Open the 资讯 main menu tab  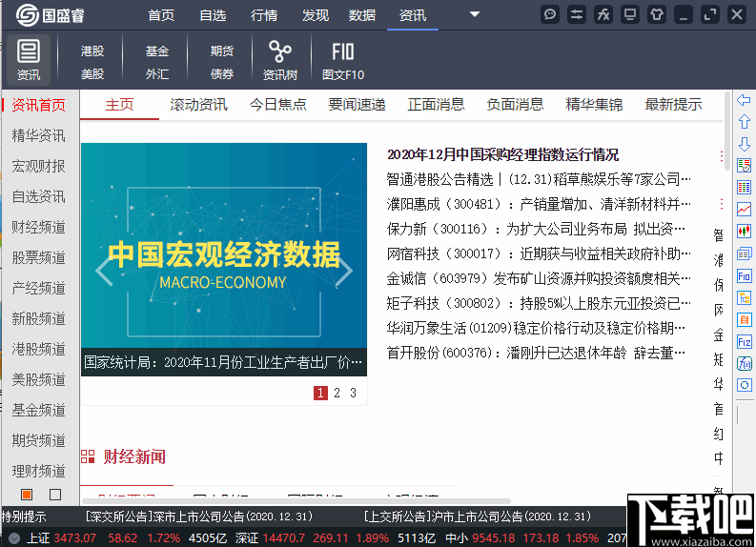(413, 15)
